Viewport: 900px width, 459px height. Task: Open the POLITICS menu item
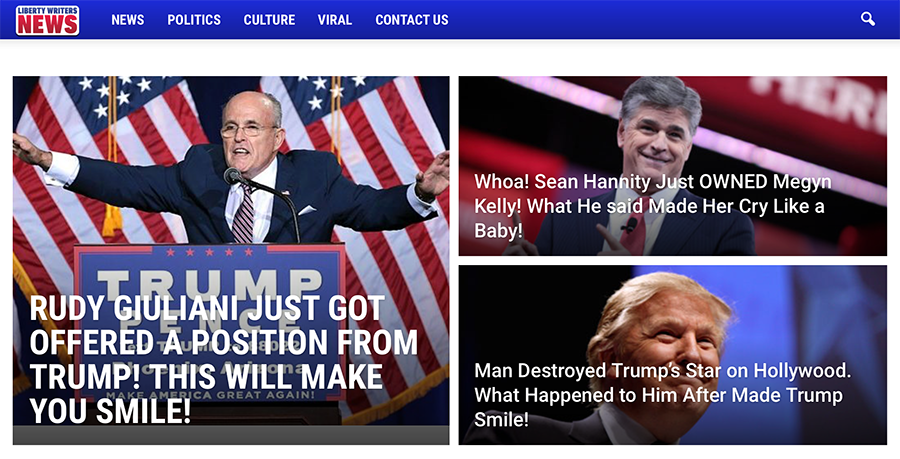(194, 20)
